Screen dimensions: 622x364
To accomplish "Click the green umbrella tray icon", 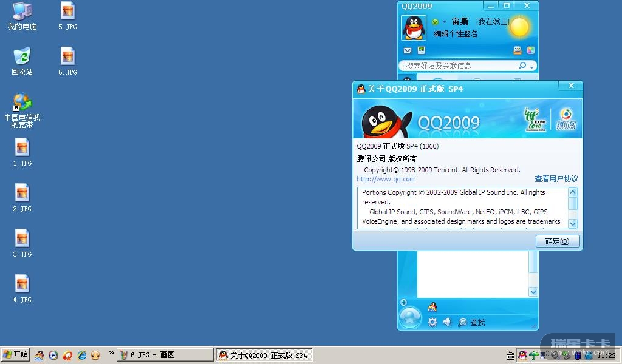I will [533, 356].
